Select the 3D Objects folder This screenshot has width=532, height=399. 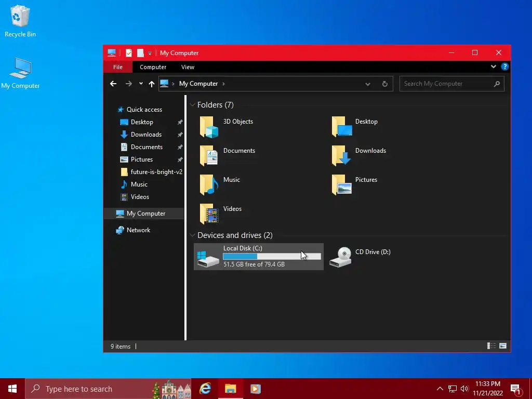227,127
